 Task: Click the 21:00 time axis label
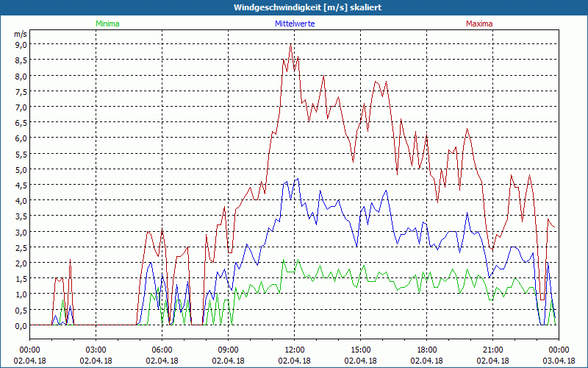(x=492, y=350)
